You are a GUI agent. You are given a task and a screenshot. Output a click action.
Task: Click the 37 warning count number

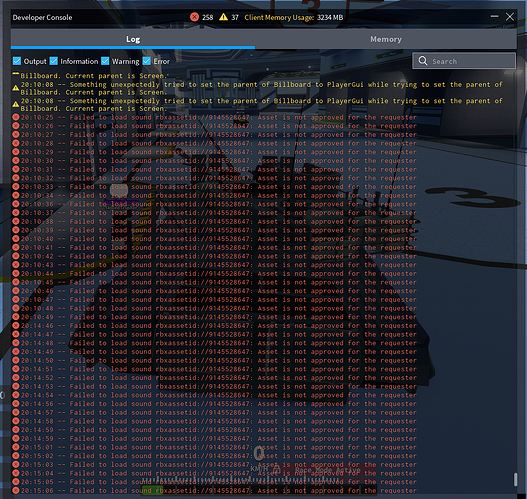click(x=235, y=17)
